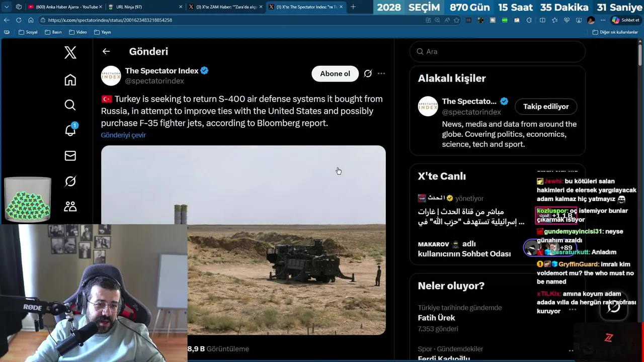Image resolution: width=644 pixels, height=362 pixels.
Task: Open the S-400 image in the post
Action: point(243,240)
